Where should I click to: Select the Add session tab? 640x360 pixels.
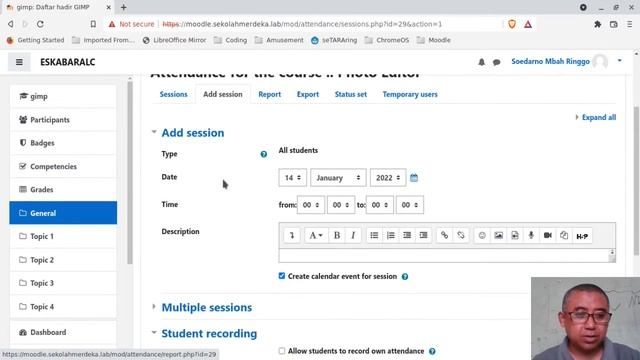(x=222, y=94)
